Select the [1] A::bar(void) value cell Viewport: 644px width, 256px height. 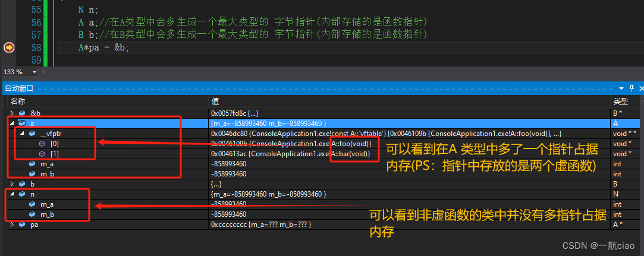[x=291, y=153]
